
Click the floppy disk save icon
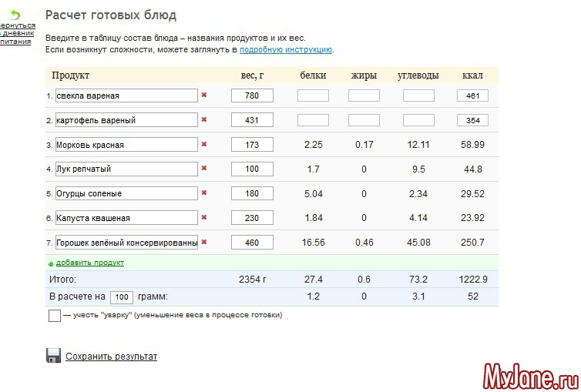[53, 356]
